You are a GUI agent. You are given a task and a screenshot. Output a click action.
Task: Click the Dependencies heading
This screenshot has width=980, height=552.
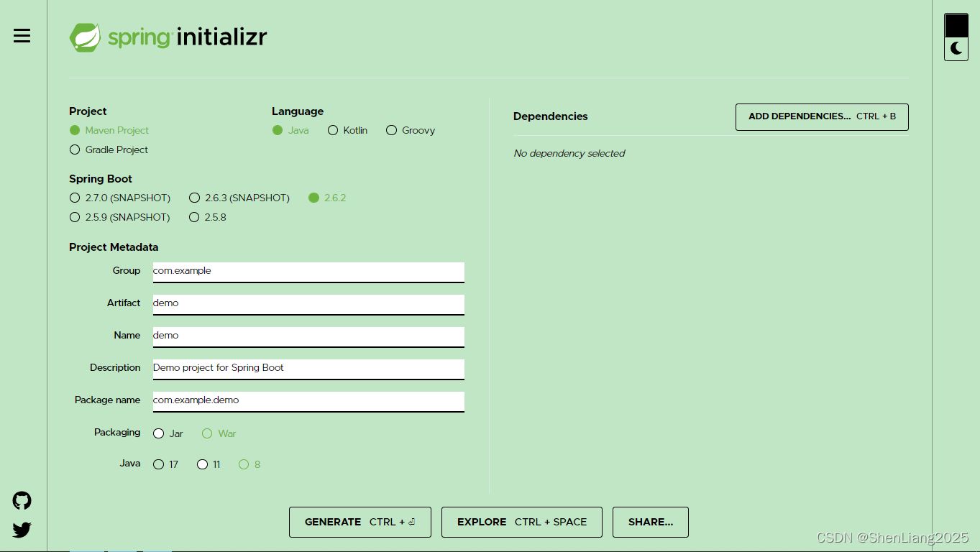[x=551, y=116]
